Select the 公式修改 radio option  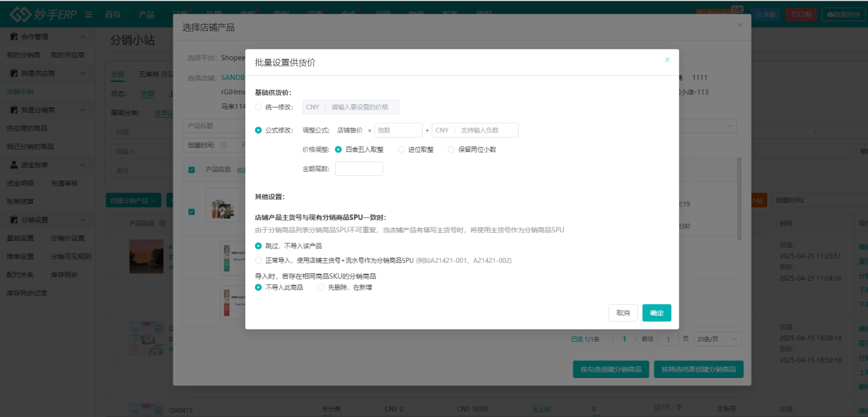(258, 130)
